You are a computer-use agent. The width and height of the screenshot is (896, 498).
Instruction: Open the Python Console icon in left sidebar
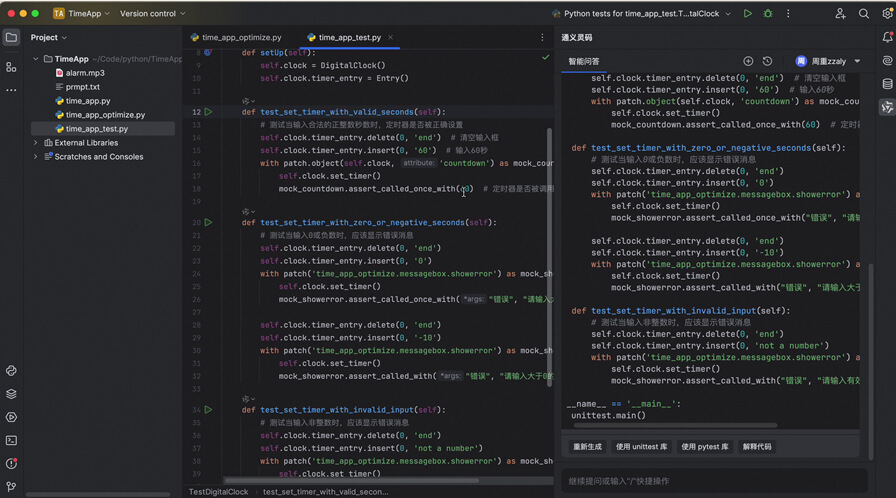pos(11,371)
